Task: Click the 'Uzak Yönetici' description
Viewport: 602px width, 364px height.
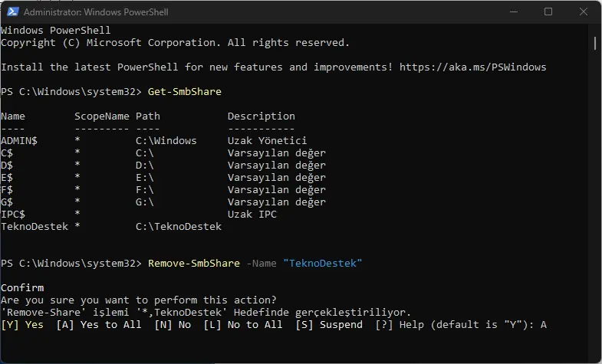Action: [x=267, y=141]
